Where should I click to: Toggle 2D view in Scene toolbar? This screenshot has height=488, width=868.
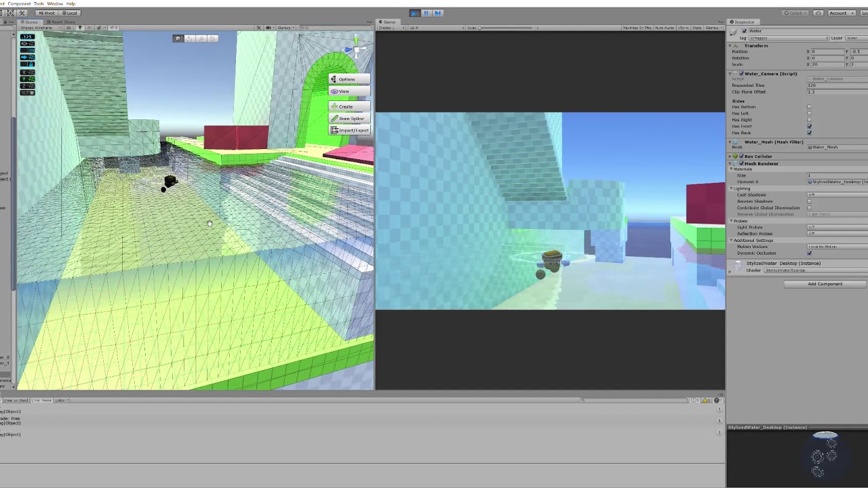click(68, 28)
